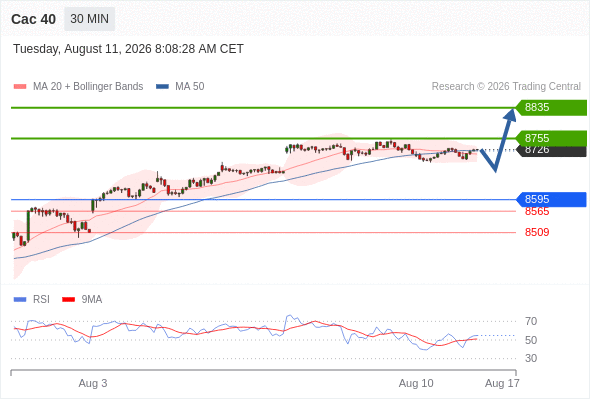
Task: Click the blue MA 50 legend swatch
Action: click(162, 87)
